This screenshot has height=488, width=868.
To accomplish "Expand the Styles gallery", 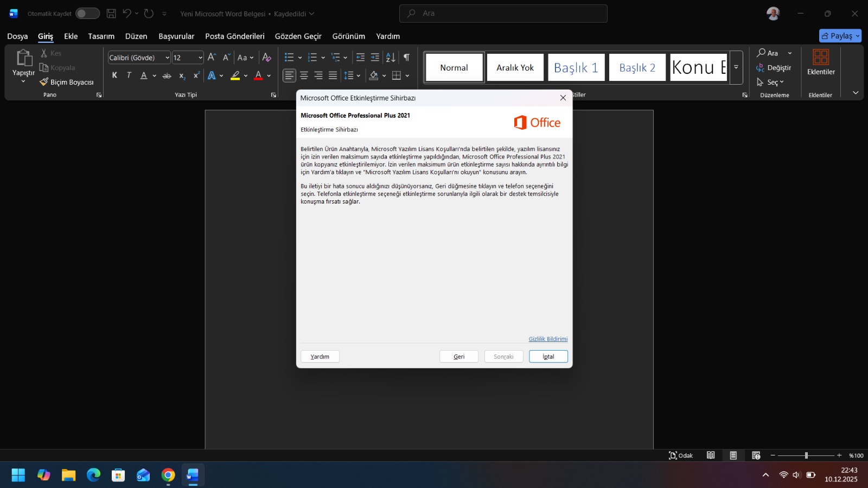I will tap(736, 67).
